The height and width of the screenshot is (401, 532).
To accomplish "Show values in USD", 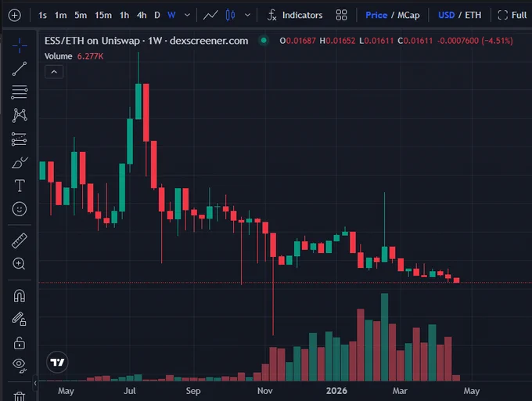I will (x=446, y=16).
